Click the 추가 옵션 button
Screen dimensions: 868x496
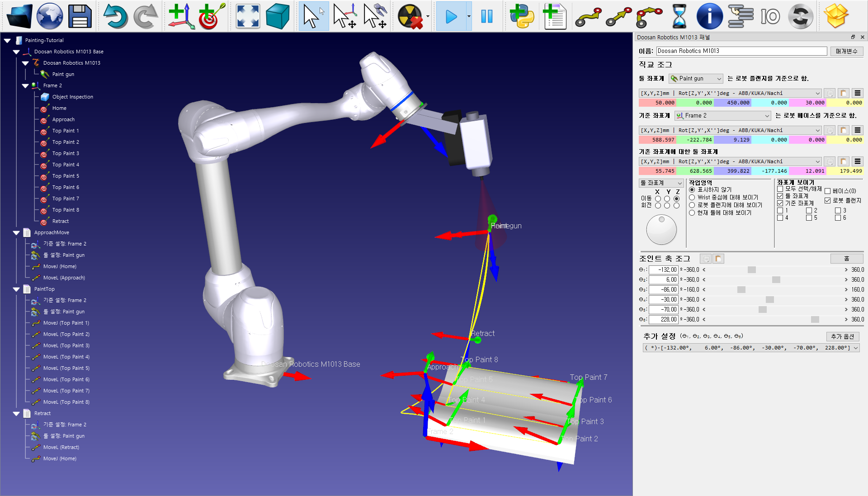pos(842,336)
